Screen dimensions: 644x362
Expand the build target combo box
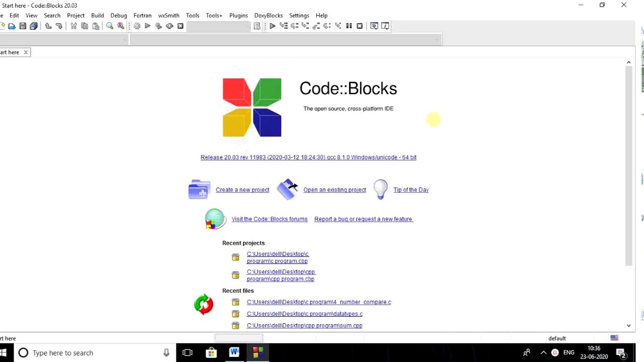click(218, 26)
